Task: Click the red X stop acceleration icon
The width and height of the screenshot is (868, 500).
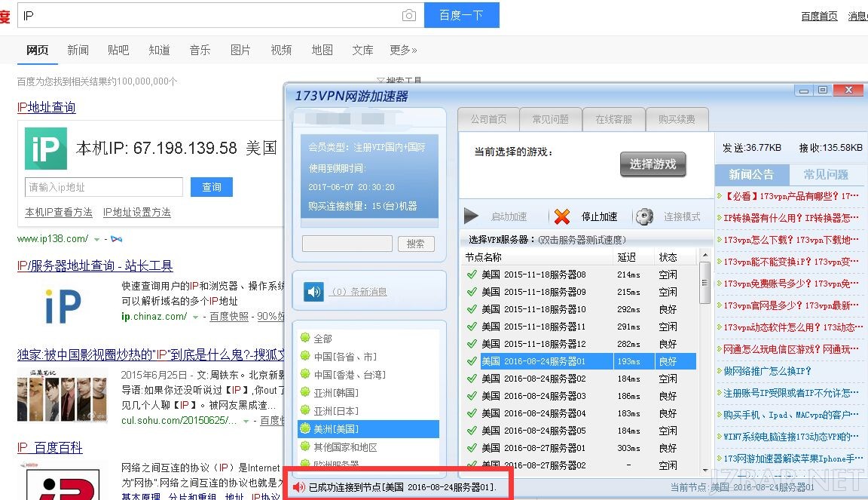Action: tap(562, 216)
